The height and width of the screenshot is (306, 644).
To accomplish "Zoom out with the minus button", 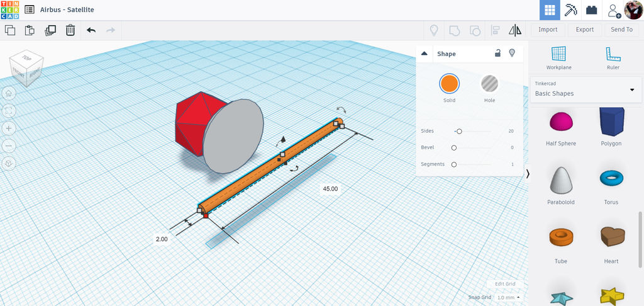I will (x=9, y=146).
